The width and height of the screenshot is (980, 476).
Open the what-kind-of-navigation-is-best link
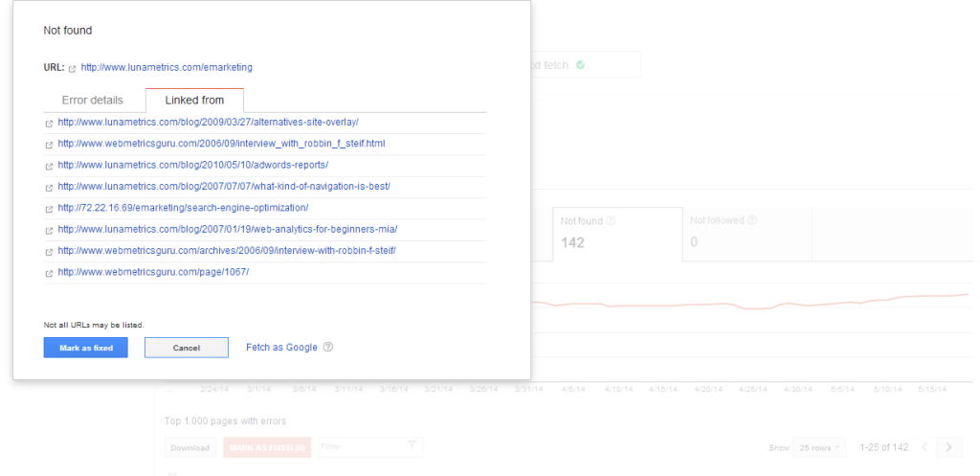click(x=224, y=186)
